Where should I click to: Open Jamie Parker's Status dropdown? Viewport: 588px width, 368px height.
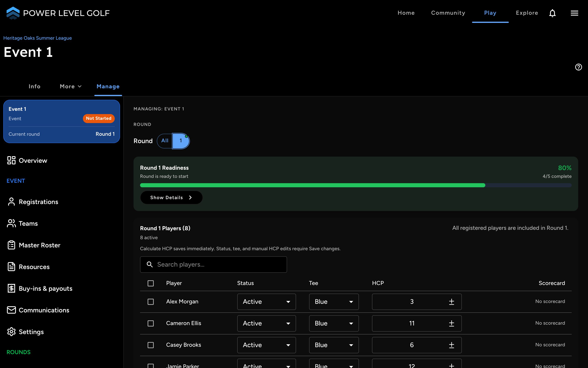point(266,364)
